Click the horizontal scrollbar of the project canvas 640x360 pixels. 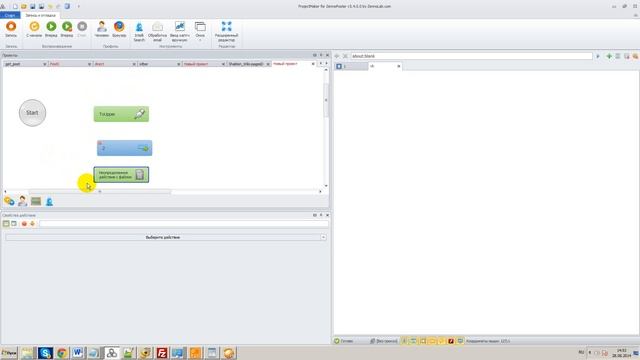100,191
